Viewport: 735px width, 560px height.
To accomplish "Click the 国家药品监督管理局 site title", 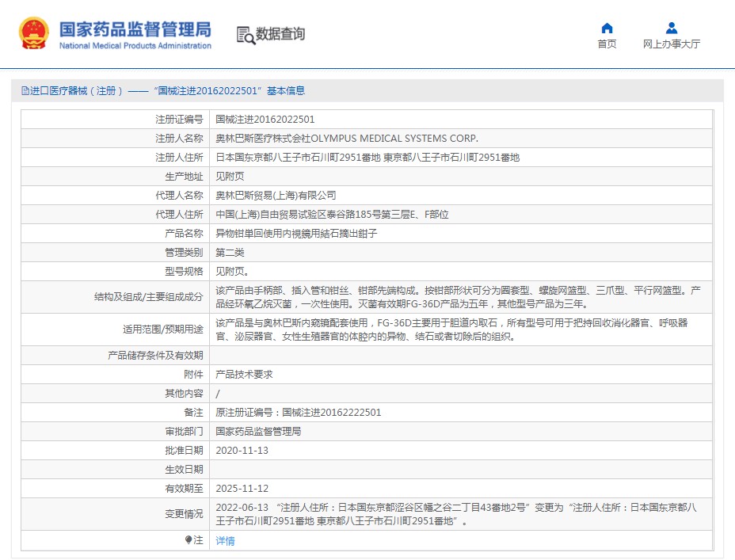I will [135, 30].
